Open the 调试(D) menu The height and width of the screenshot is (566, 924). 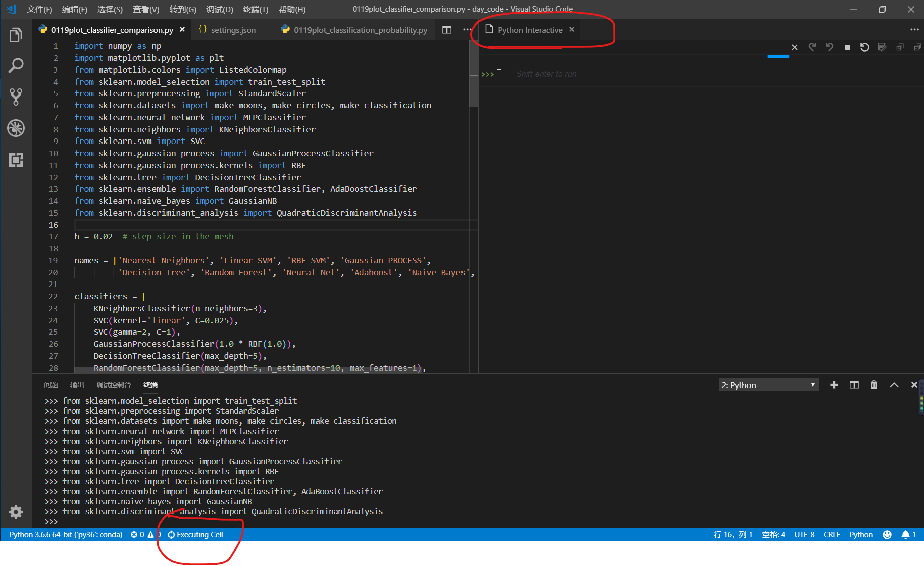pyautogui.click(x=219, y=9)
